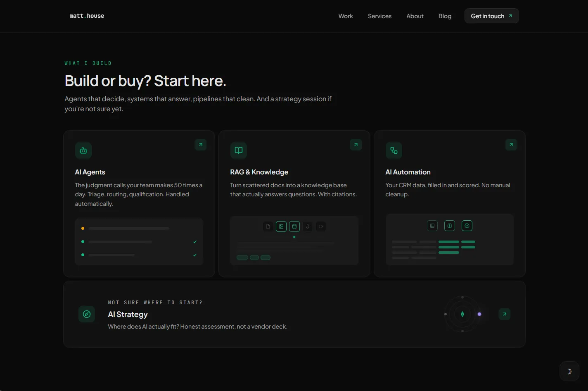Go to the Work menu item
This screenshot has width=588, height=391.
click(346, 16)
